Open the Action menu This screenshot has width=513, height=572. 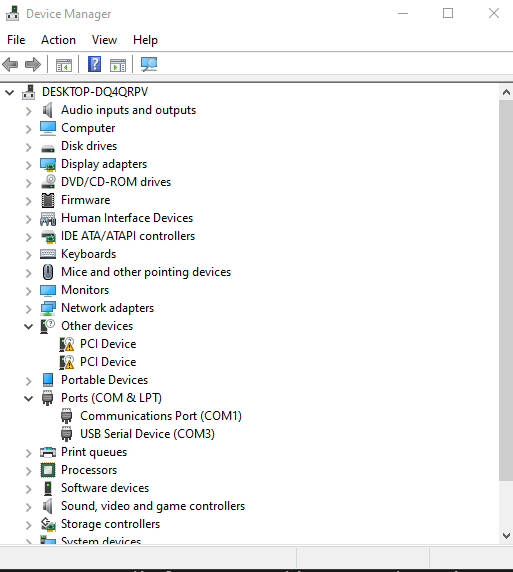(58, 40)
